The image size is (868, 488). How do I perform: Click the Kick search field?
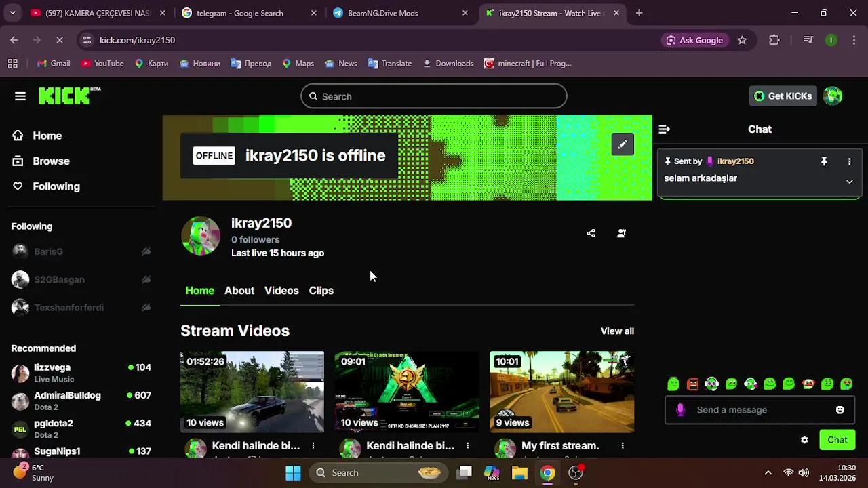(x=434, y=96)
